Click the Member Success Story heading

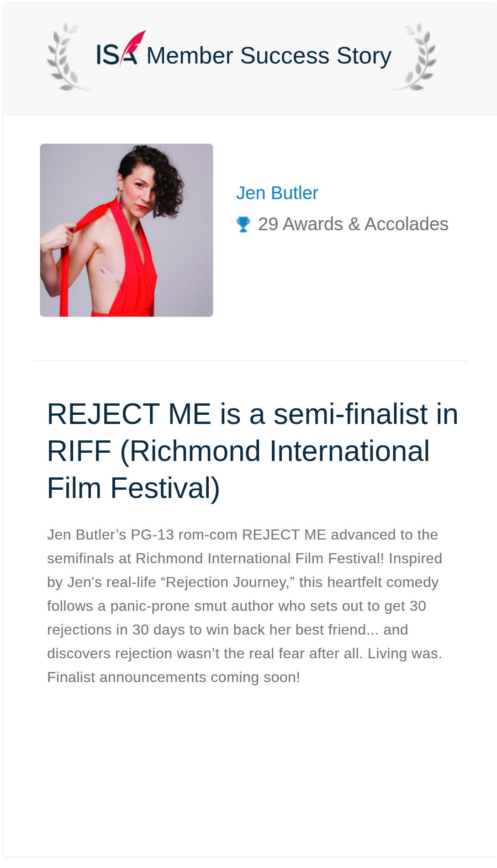269,56
